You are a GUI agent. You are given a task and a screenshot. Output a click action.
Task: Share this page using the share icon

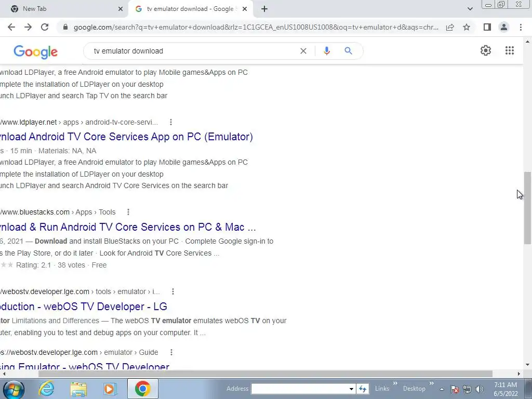tap(450, 27)
